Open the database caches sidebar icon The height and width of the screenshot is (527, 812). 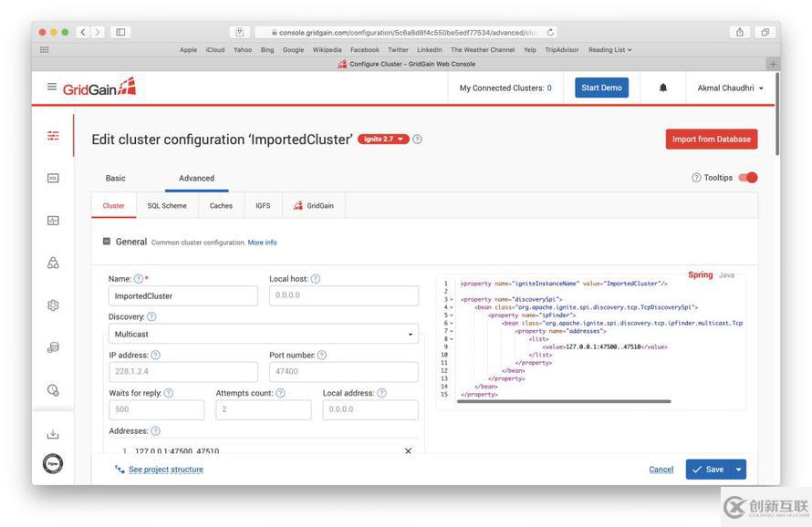(52, 346)
